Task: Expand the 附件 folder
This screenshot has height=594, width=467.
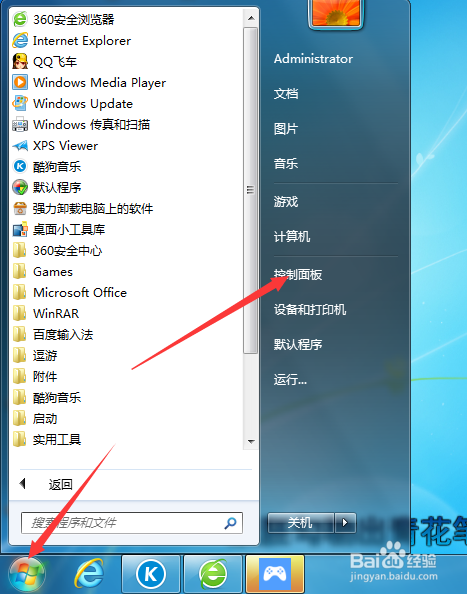Action: click(x=35, y=377)
